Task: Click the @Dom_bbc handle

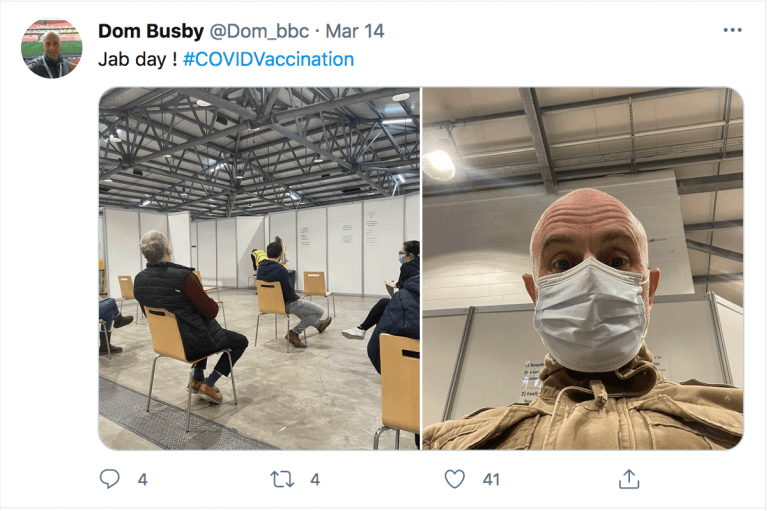Action: tap(259, 31)
